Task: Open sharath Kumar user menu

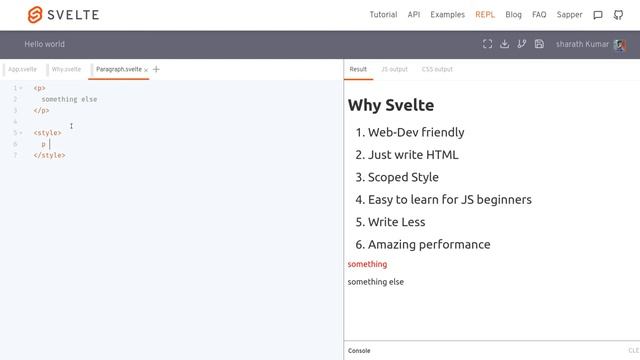Action: pyautogui.click(x=582, y=44)
